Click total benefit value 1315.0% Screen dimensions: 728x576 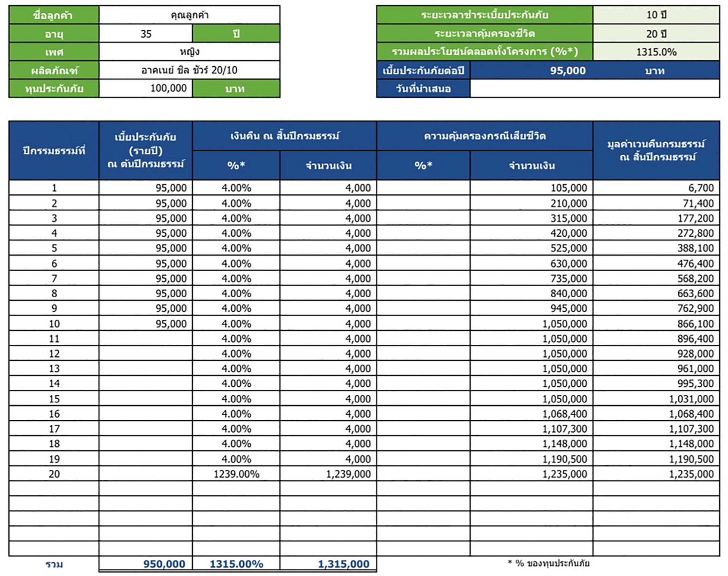click(656, 52)
